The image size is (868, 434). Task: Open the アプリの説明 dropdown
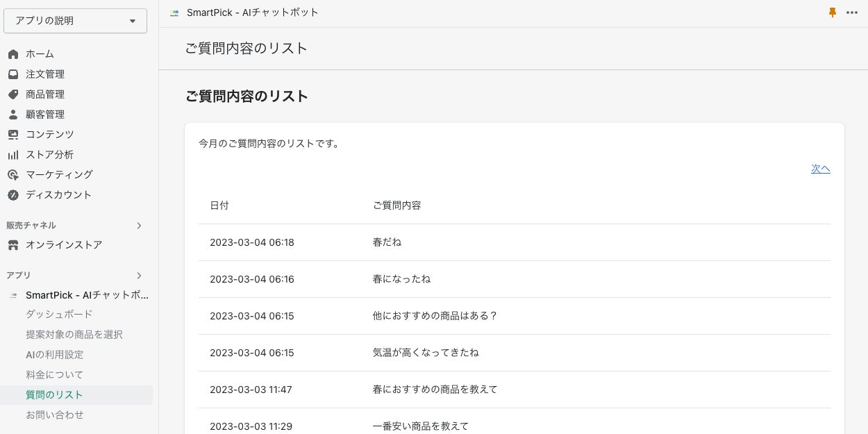(75, 21)
